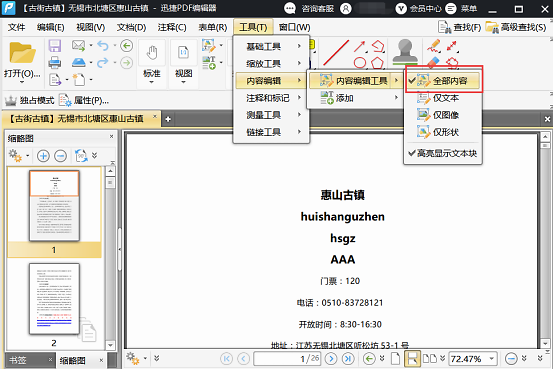Click the toolbar Add content icon
The width and height of the screenshot is (554, 369).
pos(208,63)
